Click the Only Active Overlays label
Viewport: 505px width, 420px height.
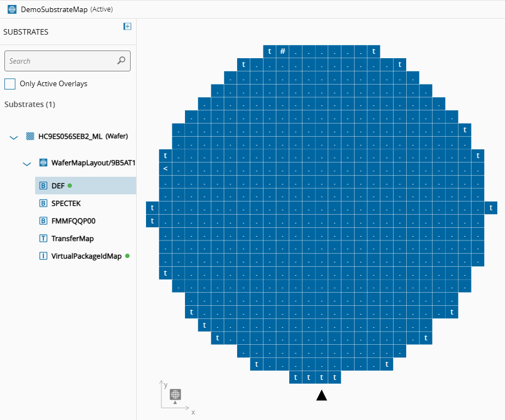53,84
